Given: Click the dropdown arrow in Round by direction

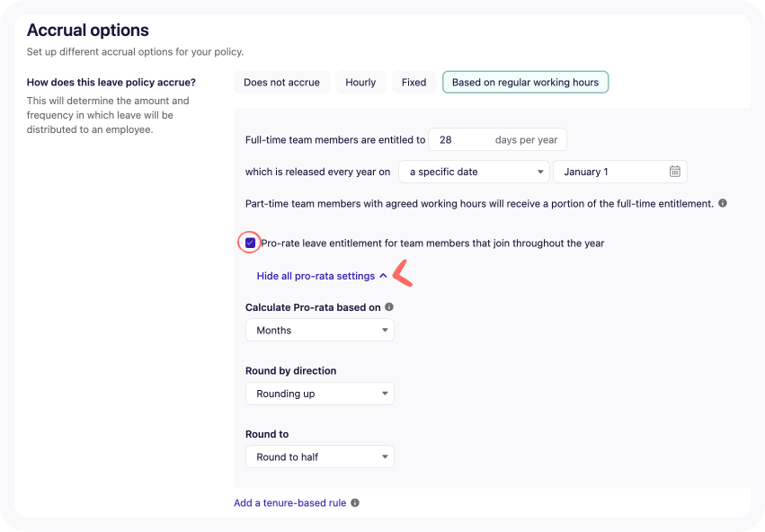Looking at the screenshot, I should 385,394.
